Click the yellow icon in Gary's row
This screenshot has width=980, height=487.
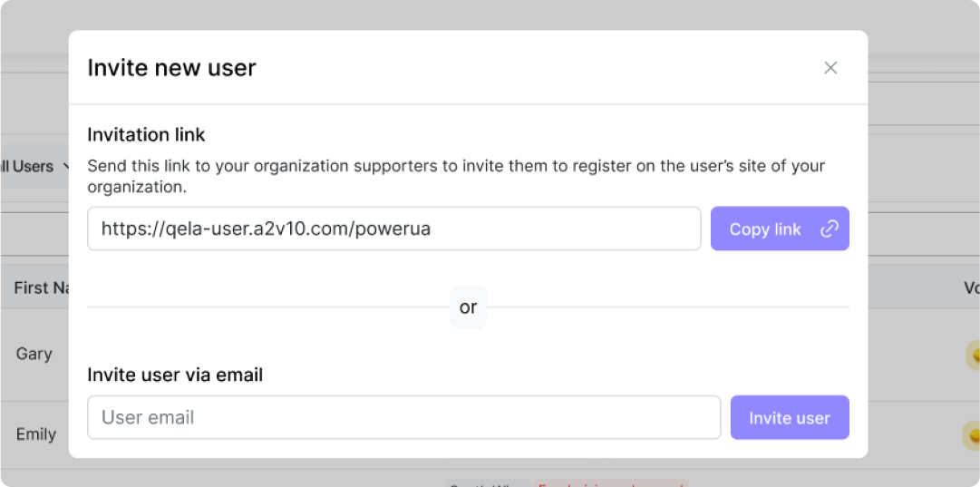[x=973, y=355]
